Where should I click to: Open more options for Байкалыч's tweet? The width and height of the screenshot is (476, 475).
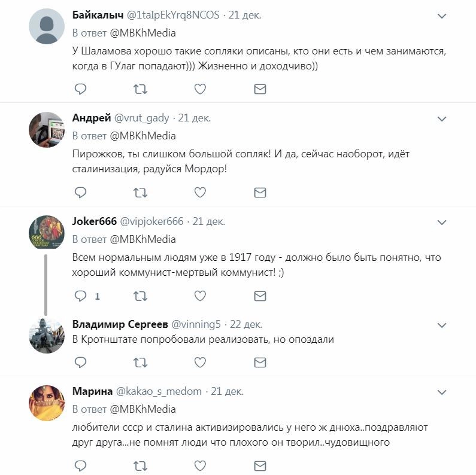tap(442, 16)
